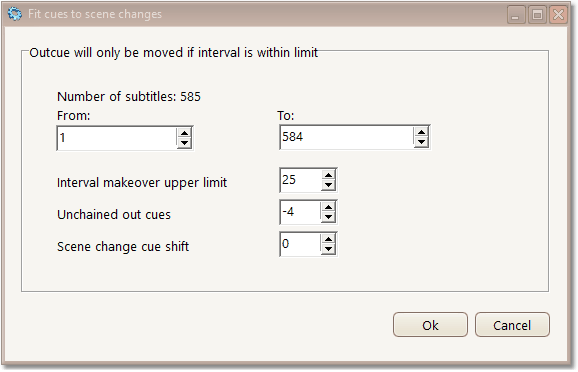Screen dimensions: 578x372
Task: Raise the Interval makeover upper limit
Action: 328,175
